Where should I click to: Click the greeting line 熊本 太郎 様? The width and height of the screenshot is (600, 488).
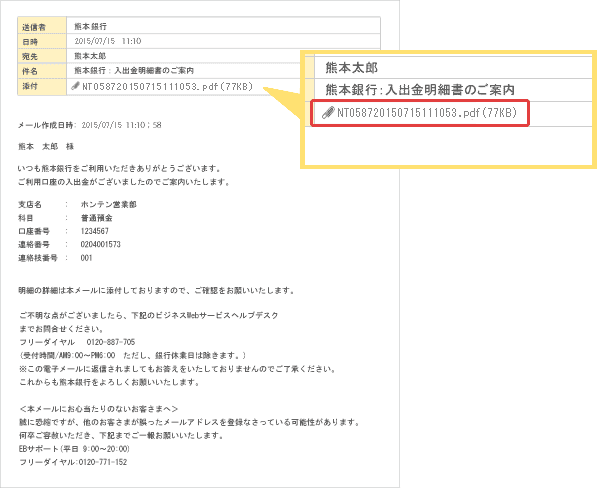[46, 147]
